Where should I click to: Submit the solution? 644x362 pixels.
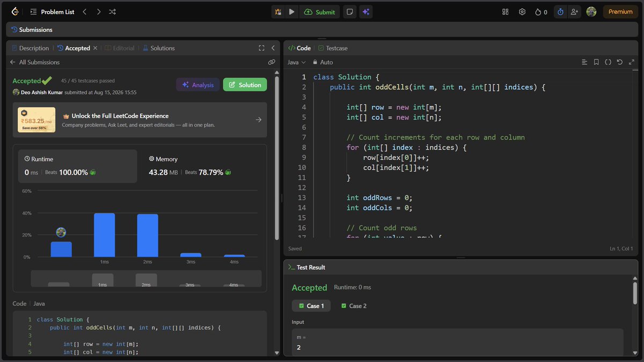pyautogui.click(x=319, y=12)
